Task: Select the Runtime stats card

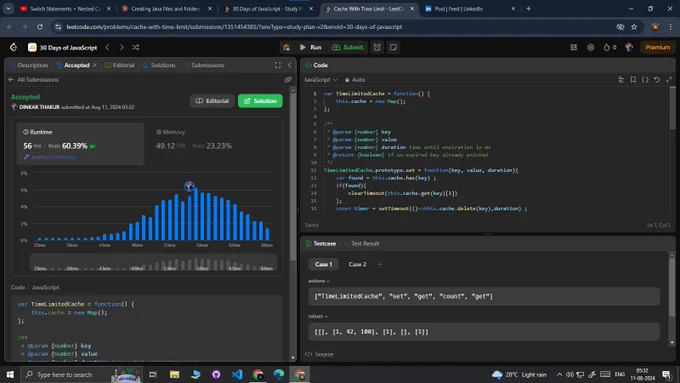Action: [x=81, y=143]
